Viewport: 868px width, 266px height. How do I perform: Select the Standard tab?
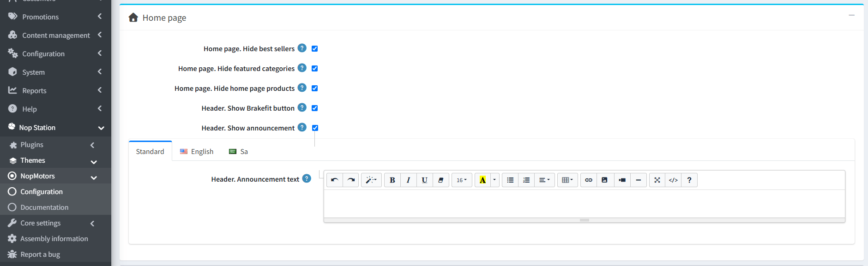coord(150,151)
